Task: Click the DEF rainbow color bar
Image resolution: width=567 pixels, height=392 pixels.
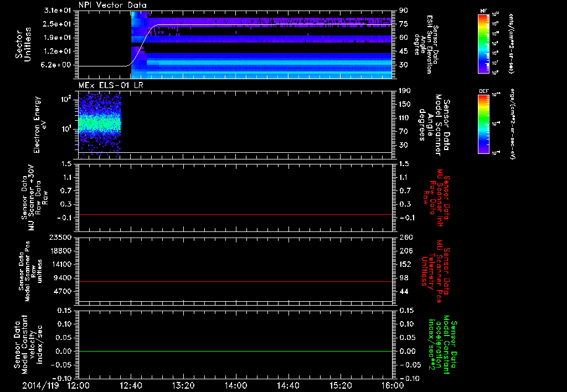Action: 483,124
